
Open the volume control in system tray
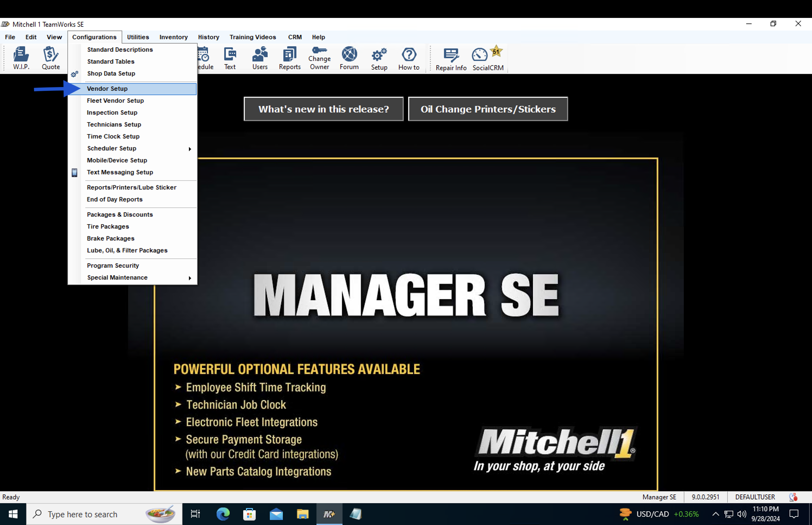742,514
